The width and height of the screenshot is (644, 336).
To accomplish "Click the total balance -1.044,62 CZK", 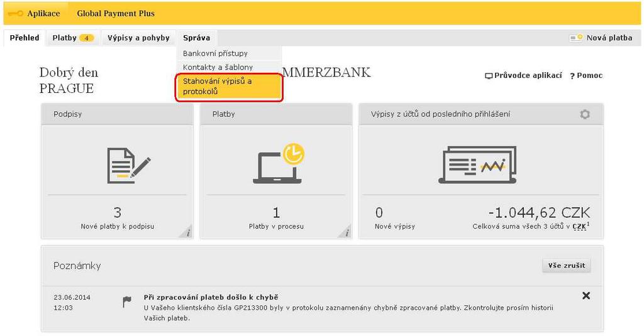I will tap(539, 212).
